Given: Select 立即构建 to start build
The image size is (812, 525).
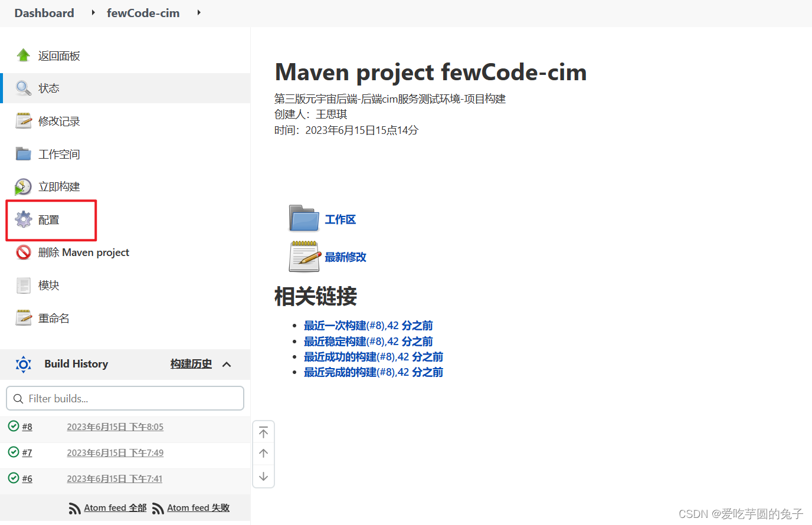Looking at the screenshot, I should coord(59,187).
